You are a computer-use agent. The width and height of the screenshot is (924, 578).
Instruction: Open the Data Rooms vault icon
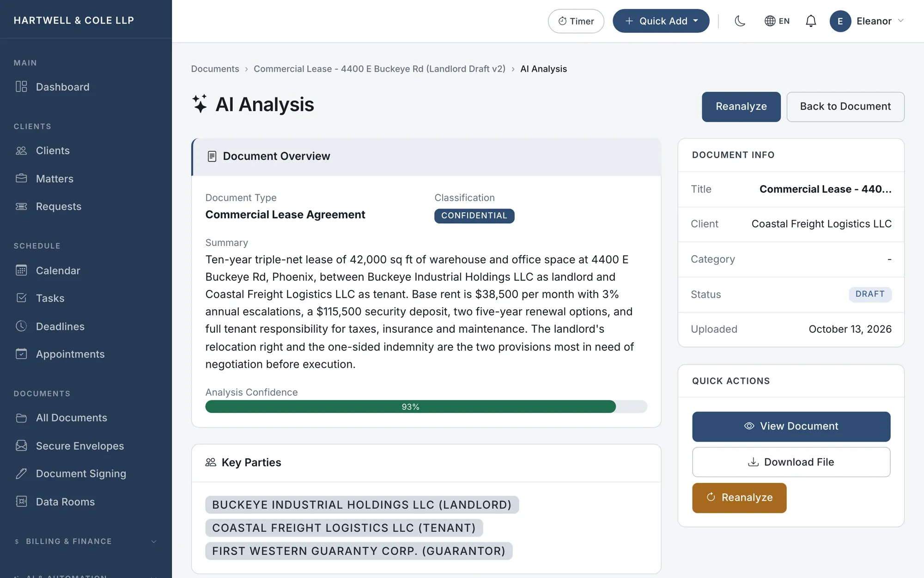tap(21, 502)
